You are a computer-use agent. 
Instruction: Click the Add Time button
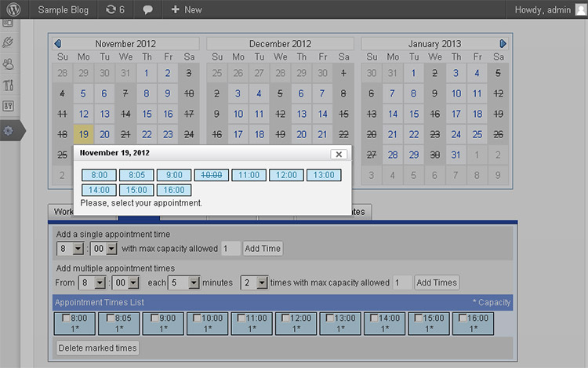(x=263, y=248)
